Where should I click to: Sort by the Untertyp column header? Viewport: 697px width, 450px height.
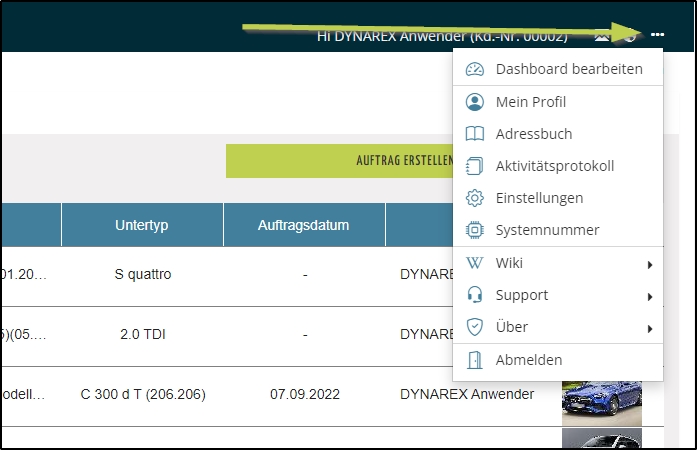tap(142, 225)
